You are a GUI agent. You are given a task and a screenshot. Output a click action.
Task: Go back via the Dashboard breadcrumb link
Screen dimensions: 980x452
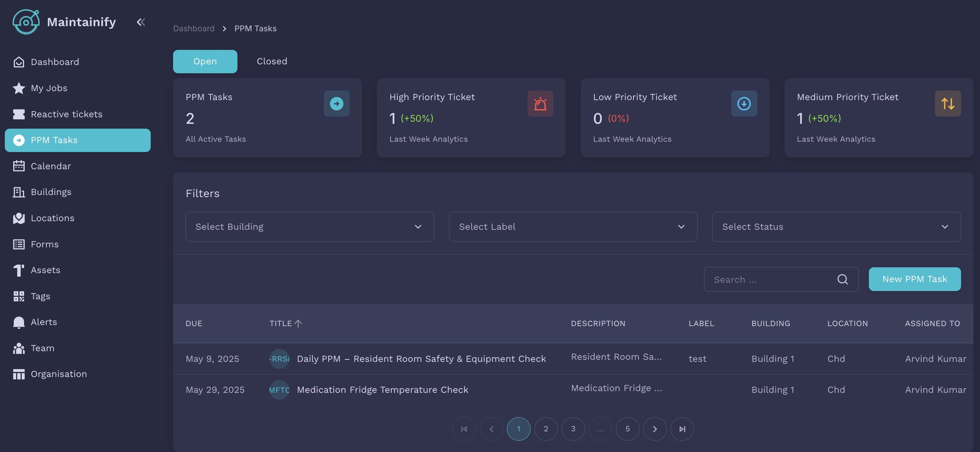tap(194, 28)
